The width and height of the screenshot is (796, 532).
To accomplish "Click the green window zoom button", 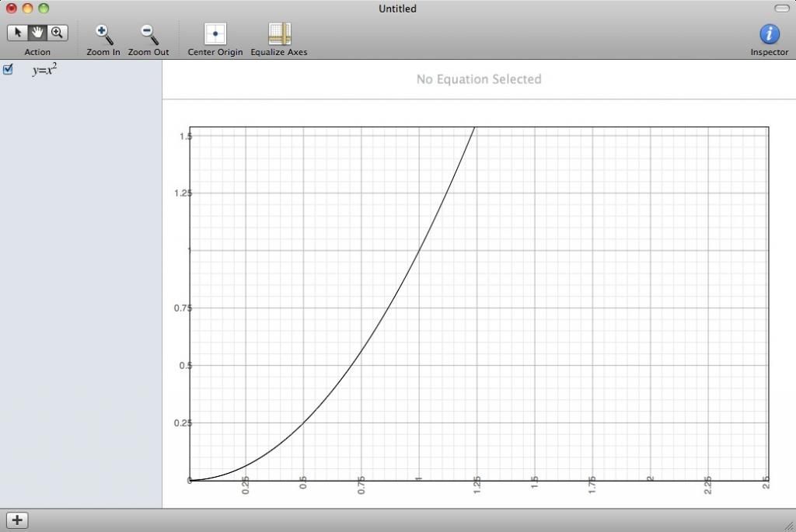I will (x=43, y=9).
